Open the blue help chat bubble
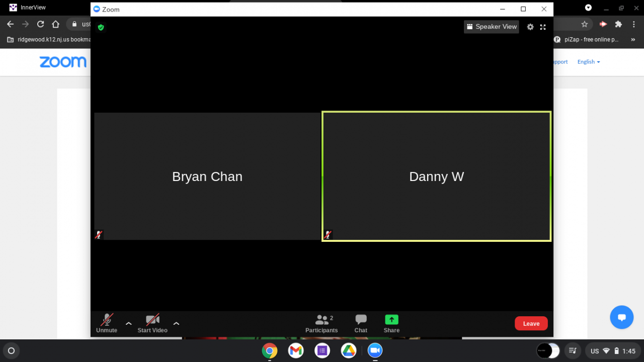This screenshot has width=644, height=362. point(622,317)
